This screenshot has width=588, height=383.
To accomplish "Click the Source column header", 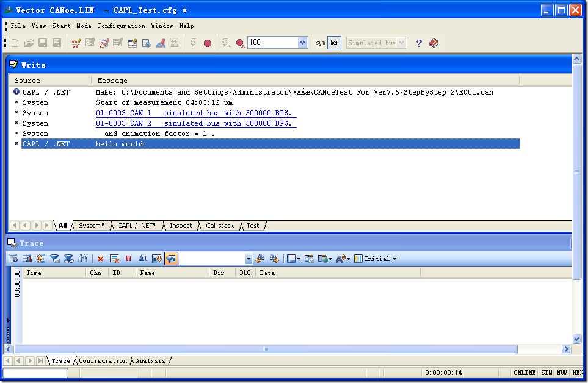I will click(50, 81).
